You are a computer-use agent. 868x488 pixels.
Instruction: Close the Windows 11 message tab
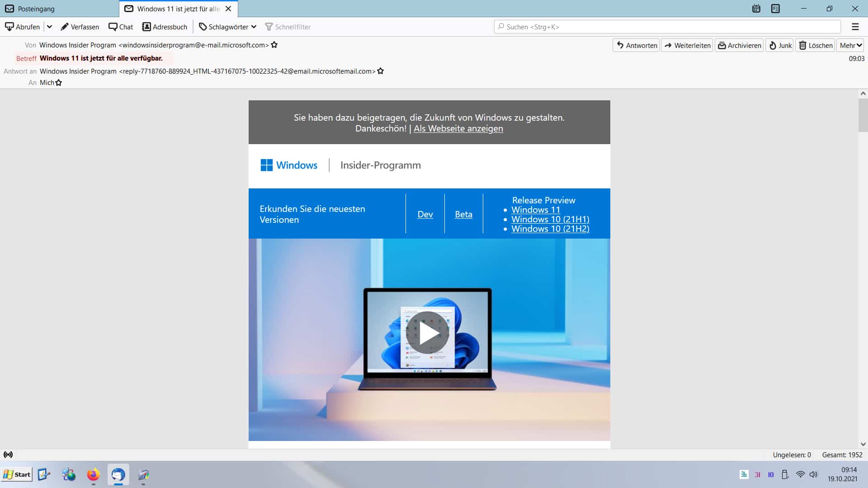228,9
